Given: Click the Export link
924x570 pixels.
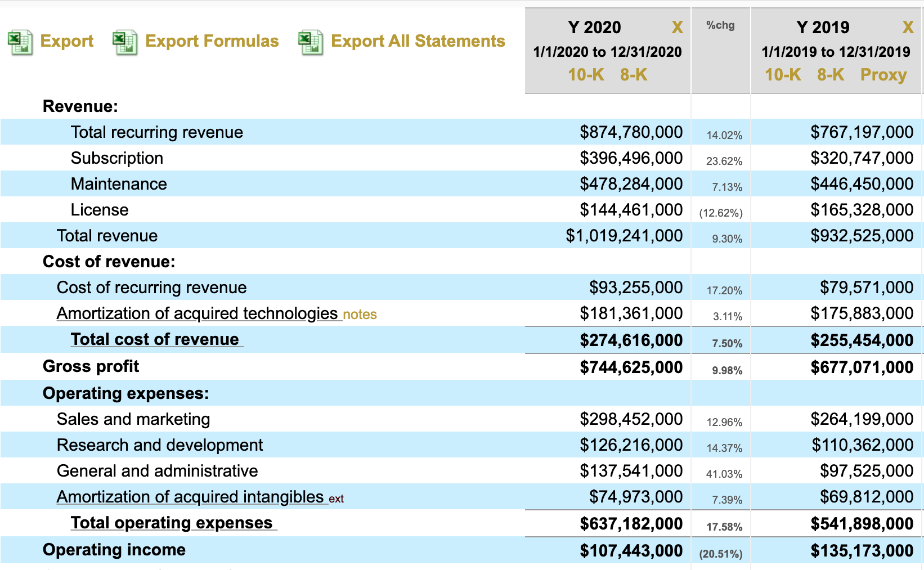Looking at the screenshot, I should pyautogui.click(x=66, y=41).
